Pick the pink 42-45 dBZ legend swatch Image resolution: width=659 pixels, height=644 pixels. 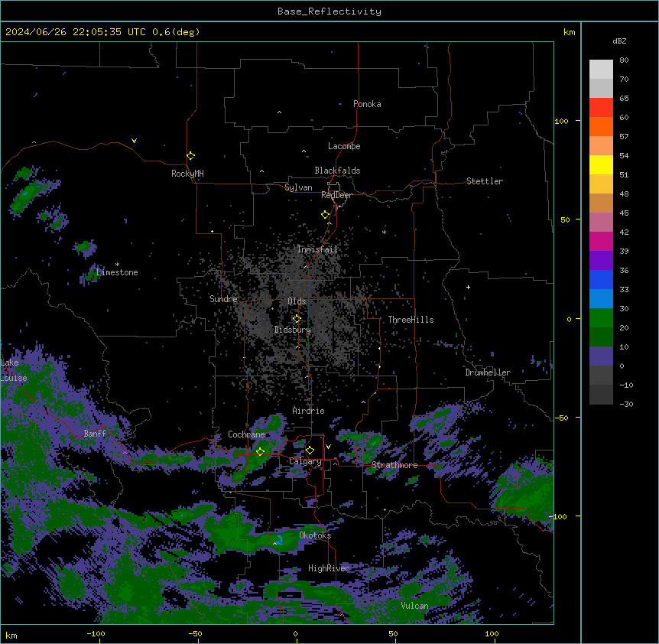point(601,223)
